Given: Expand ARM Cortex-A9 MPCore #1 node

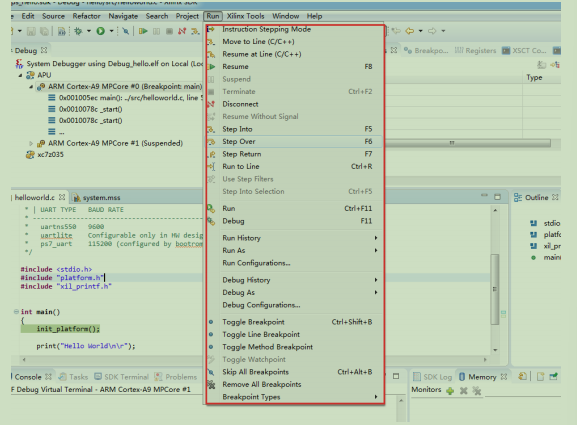Looking at the screenshot, I should coord(31,143).
